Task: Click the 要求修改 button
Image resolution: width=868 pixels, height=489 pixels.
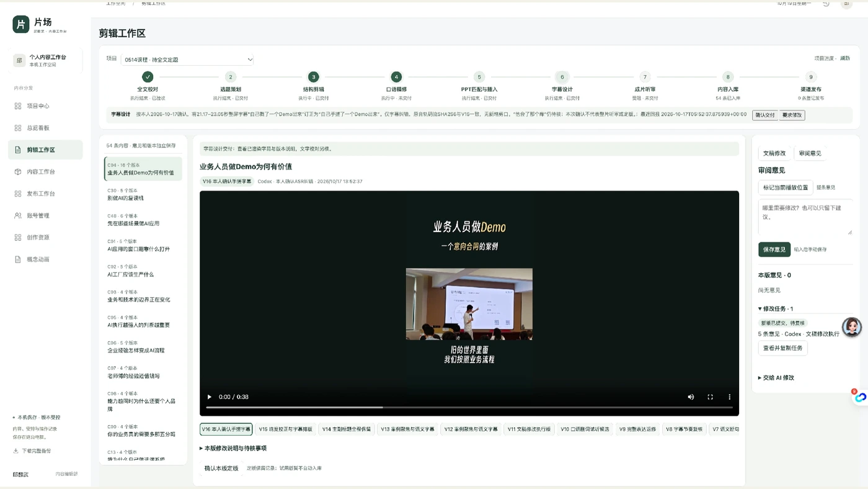Action: pos(792,115)
